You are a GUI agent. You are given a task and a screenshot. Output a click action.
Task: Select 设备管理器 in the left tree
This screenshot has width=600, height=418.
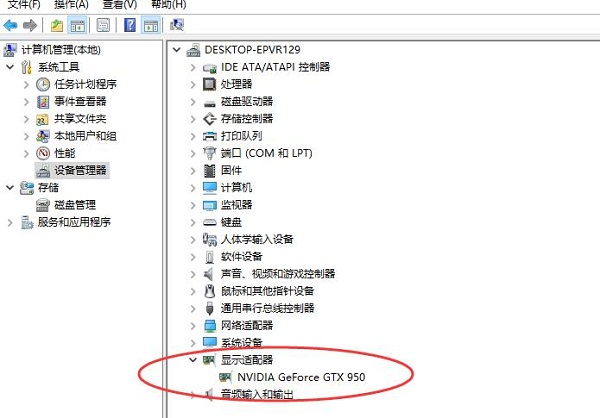[81, 170]
